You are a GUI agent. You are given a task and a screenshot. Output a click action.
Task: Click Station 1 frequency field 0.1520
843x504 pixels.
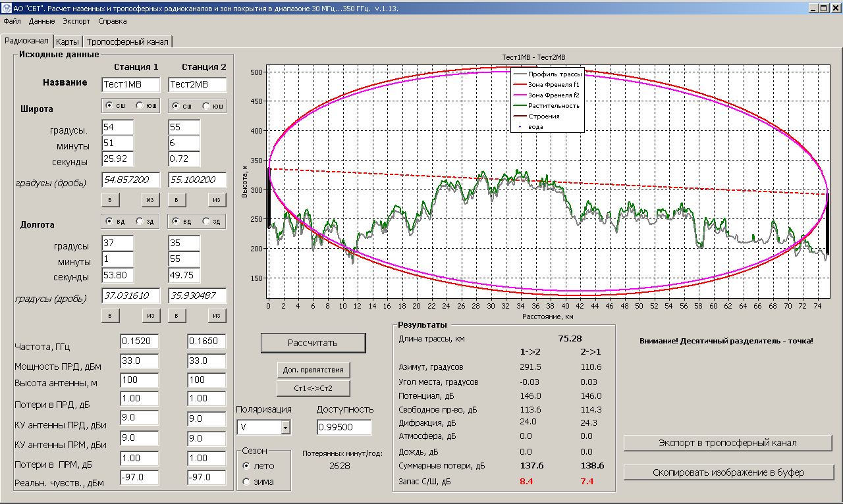tap(140, 341)
